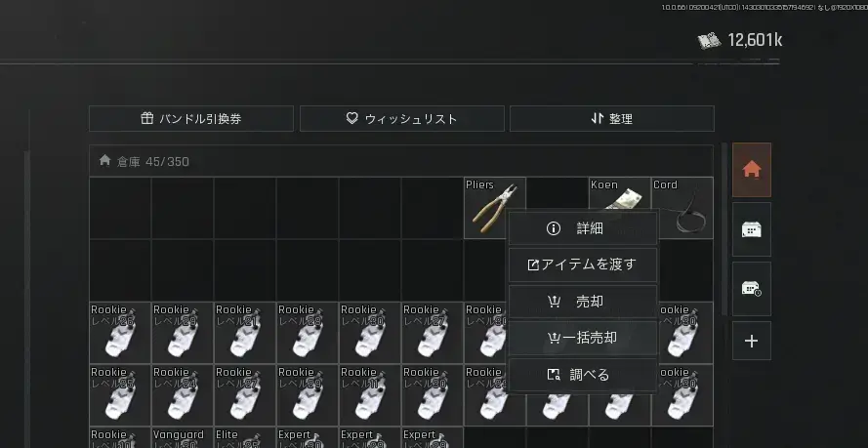Select the Vanguard item in the bottom row

click(x=183, y=437)
